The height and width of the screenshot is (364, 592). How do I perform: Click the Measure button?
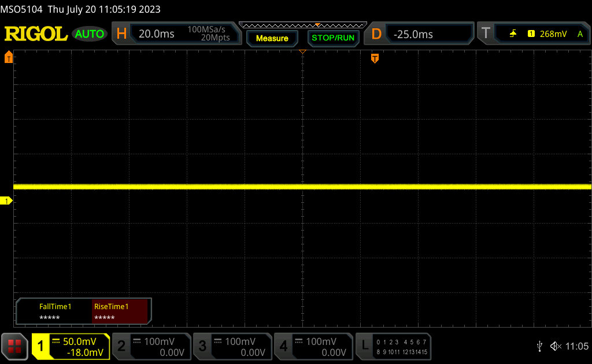click(272, 38)
